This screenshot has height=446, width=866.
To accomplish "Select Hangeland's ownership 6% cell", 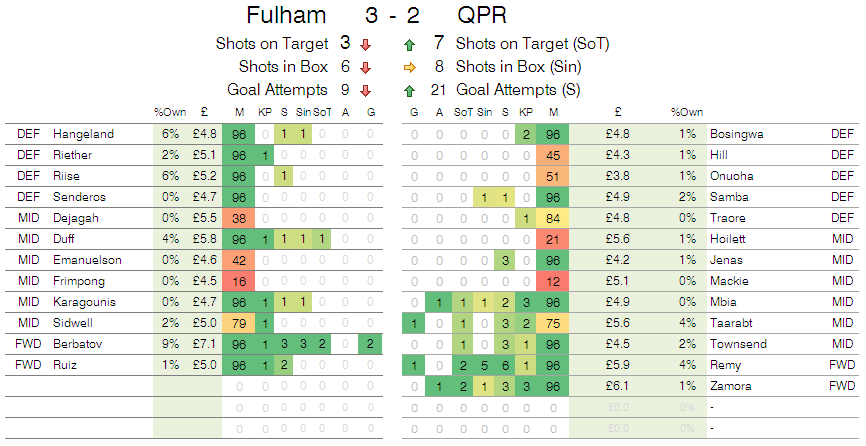I will coord(170,134).
